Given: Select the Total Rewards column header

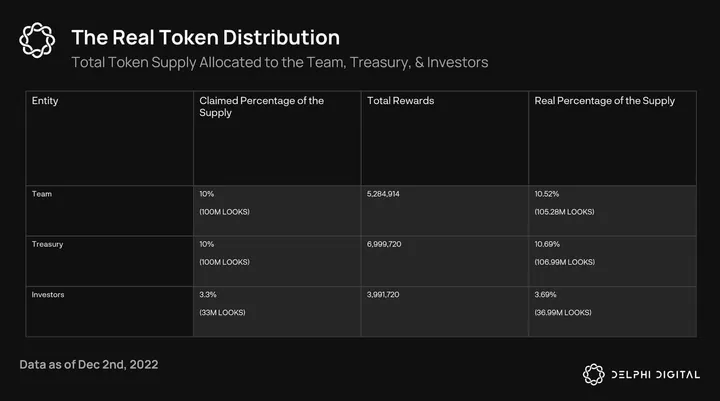Looking at the screenshot, I should click(400, 101).
